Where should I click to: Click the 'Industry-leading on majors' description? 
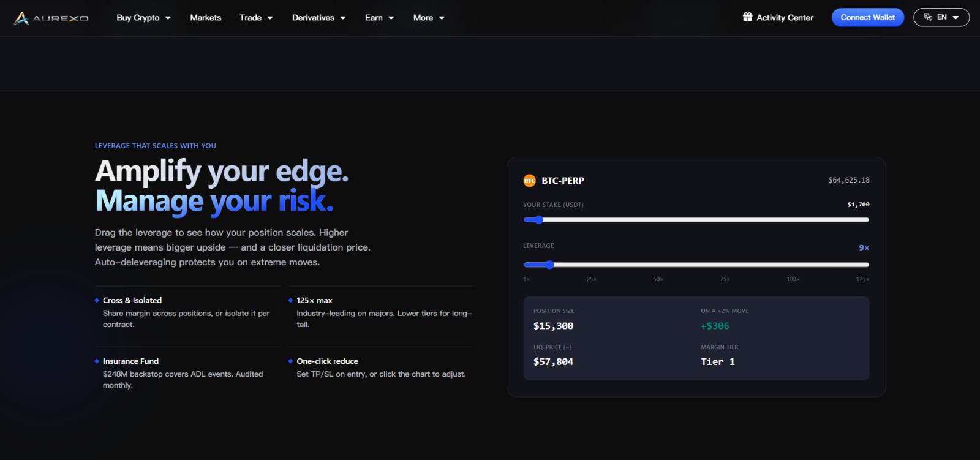[x=384, y=319]
